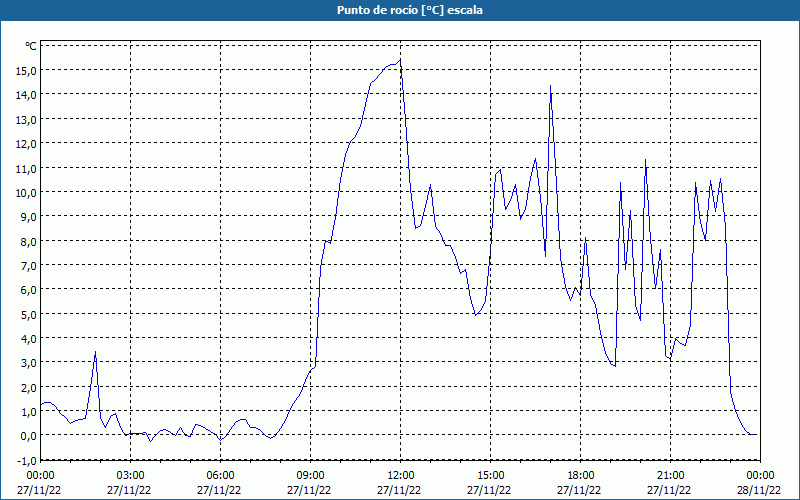Click the 5,0 y-axis value
800x500 pixels.
click(29, 314)
